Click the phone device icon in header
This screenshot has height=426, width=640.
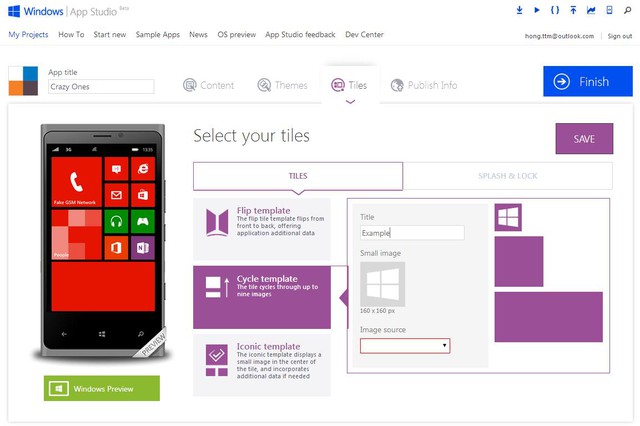click(609, 11)
